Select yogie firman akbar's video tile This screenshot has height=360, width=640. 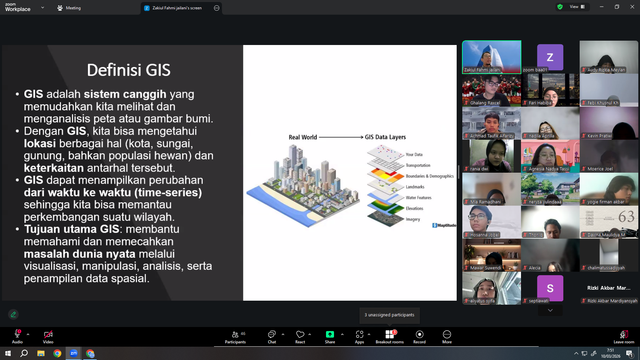(609, 189)
